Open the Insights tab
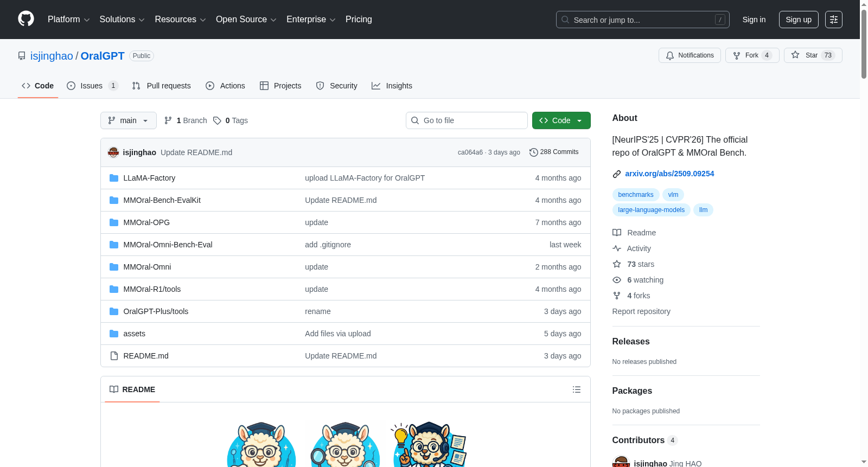This screenshot has height=467, width=868. [392, 86]
